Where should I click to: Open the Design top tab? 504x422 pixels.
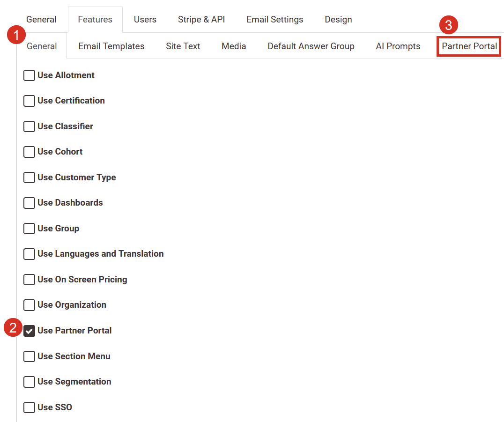(338, 20)
